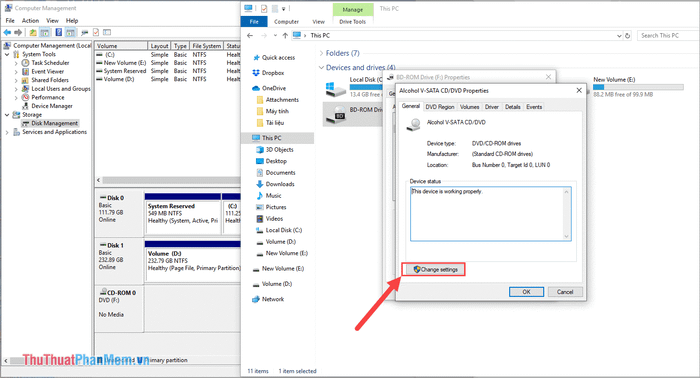Collapse Devices and drives group
The height and width of the screenshot is (378, 700).
(x=321, y=67)
